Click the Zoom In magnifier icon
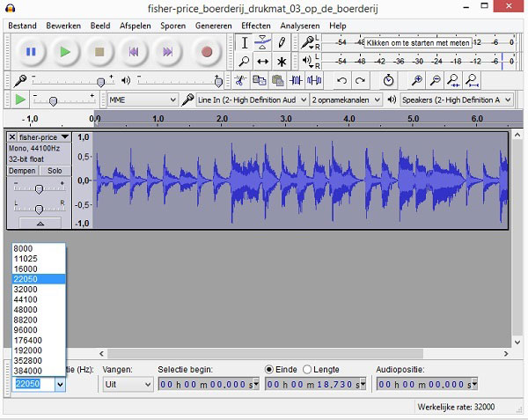The image size is (528, 420). pos(417,80)
